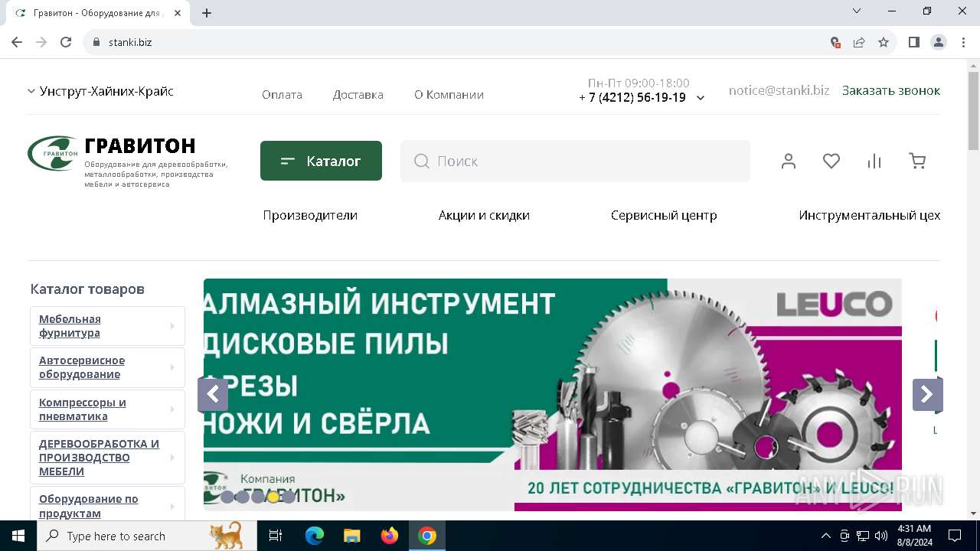Click the volume icon in the system tray

(x=881, y=536)
